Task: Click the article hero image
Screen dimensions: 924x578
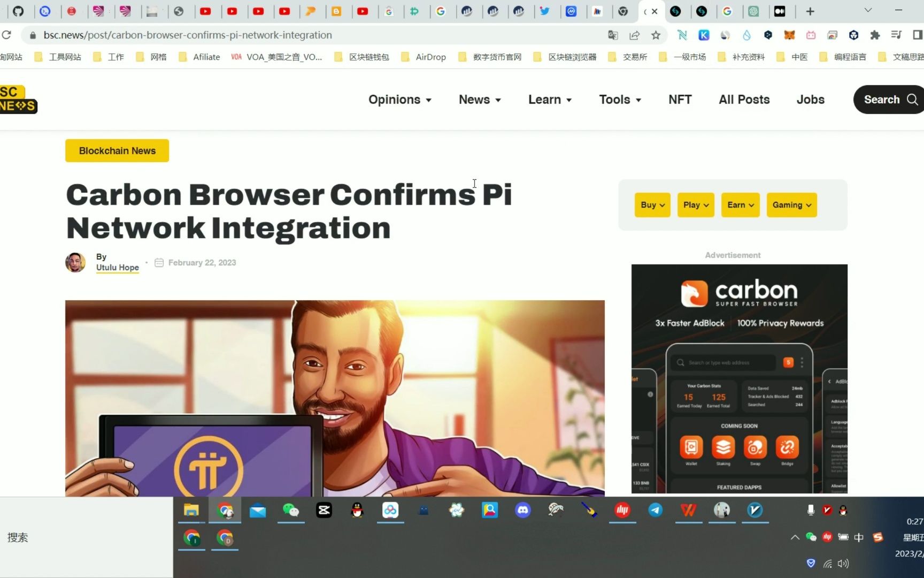Action: [335, 398]
